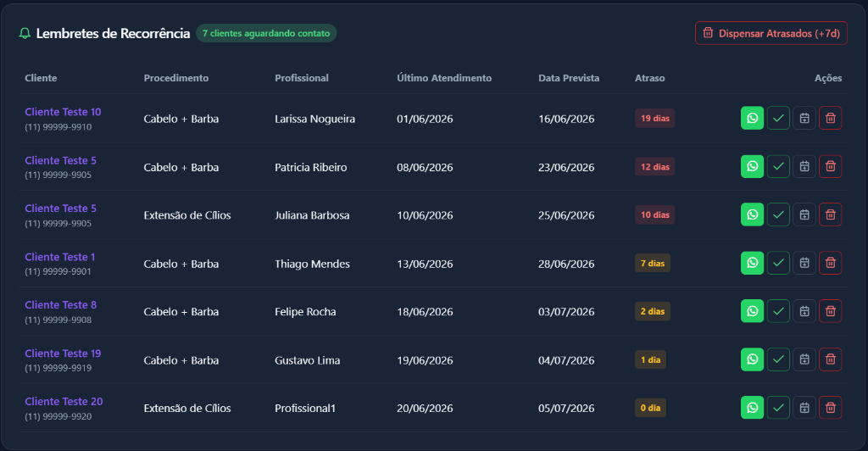Click Dispensar Atrasados (+7d) button
Viewport: 868px width, 451px height.
point(771,33)
